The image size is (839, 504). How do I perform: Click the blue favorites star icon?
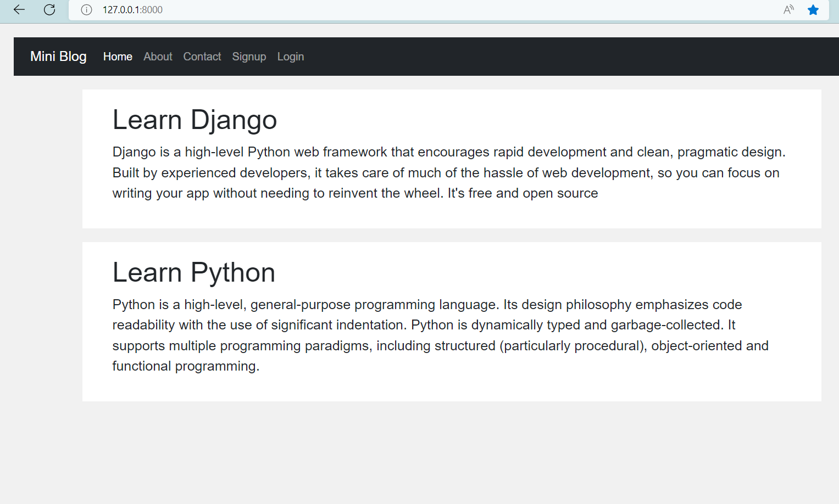click(813, 10)
